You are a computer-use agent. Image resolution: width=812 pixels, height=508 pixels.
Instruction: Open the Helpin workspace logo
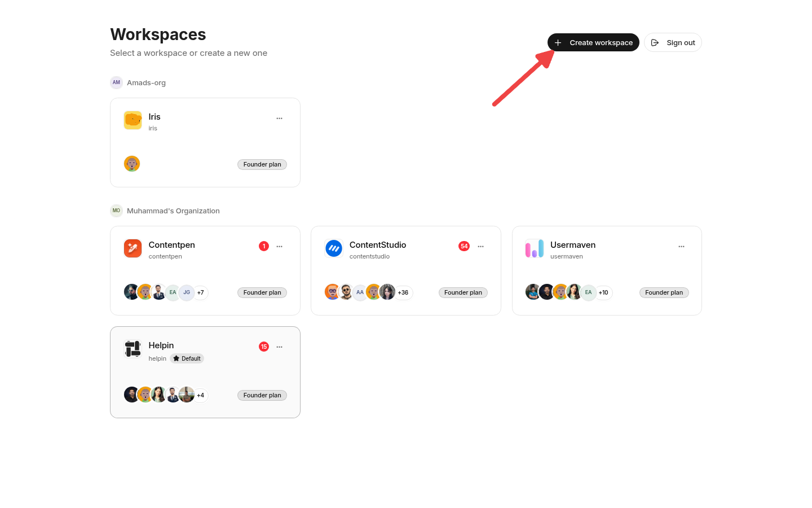pos(133,349)
